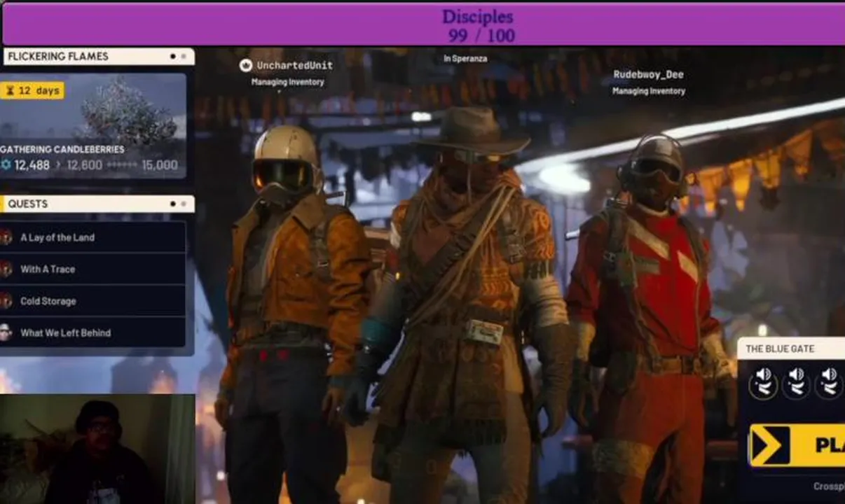Click the Crossplay label below Play

pos(829,486)
